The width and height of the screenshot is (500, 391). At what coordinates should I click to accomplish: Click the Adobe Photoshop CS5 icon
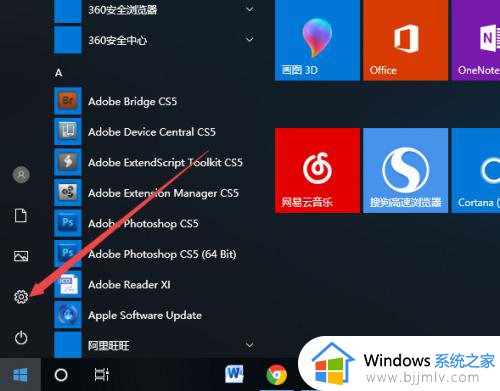(x=68, y=223)
